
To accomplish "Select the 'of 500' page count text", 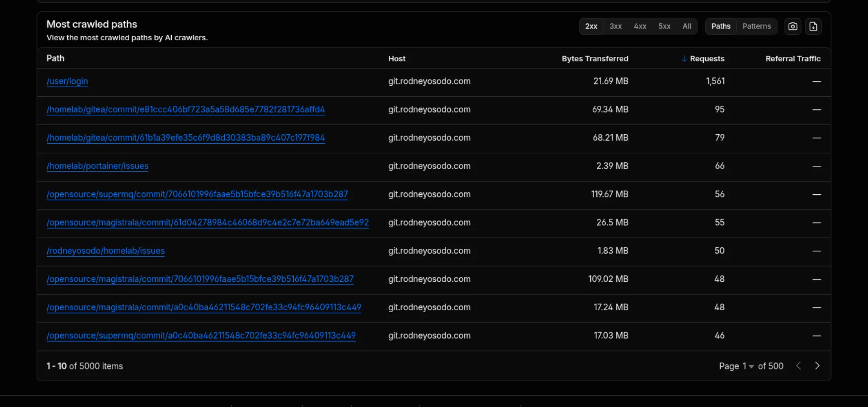I will 771,366.
